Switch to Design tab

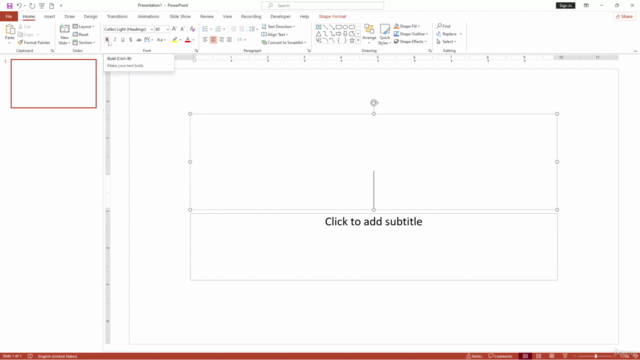[90, 17]
